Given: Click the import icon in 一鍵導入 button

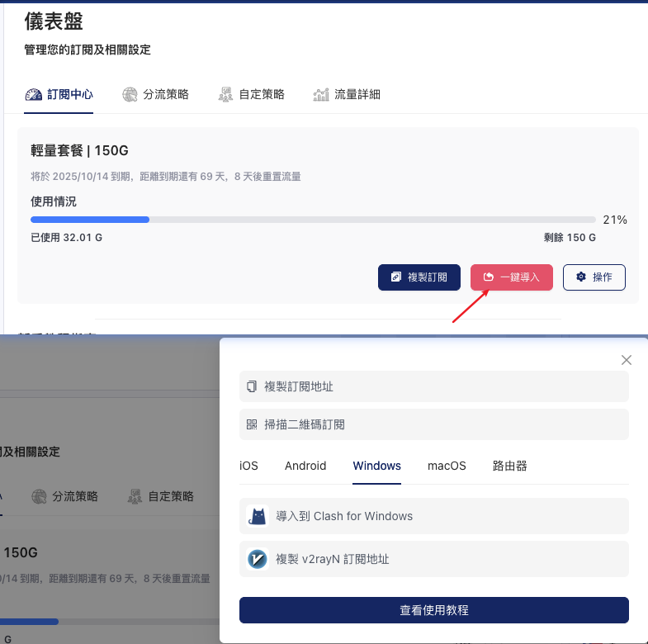Looking at the screenshot, I should (489, 277).
